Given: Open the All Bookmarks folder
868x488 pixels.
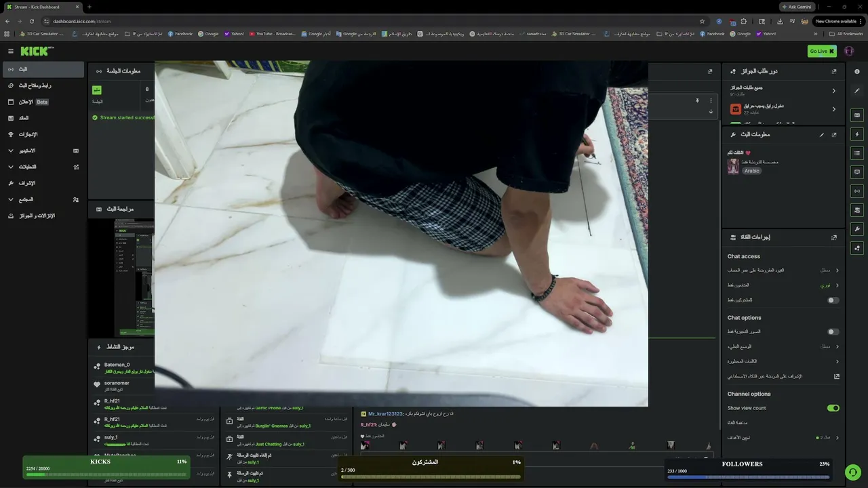Looking at the screenshot, I should [846, 33].
